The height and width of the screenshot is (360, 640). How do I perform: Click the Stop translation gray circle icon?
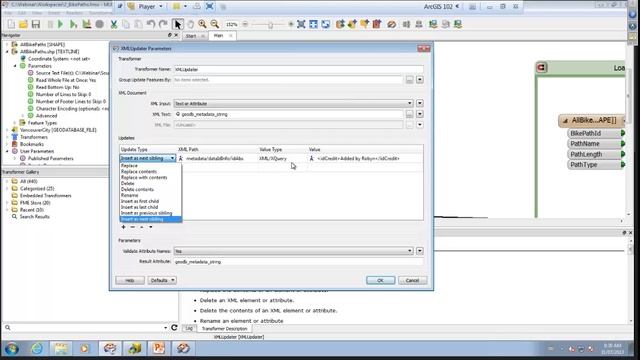(x=99, y=24)
